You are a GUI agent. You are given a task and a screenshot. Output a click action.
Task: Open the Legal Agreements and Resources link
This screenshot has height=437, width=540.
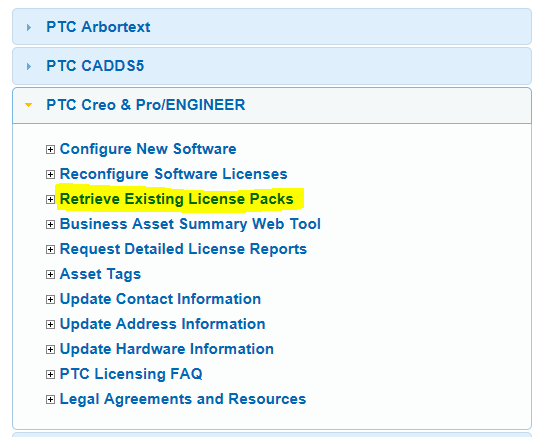(183, 399)
